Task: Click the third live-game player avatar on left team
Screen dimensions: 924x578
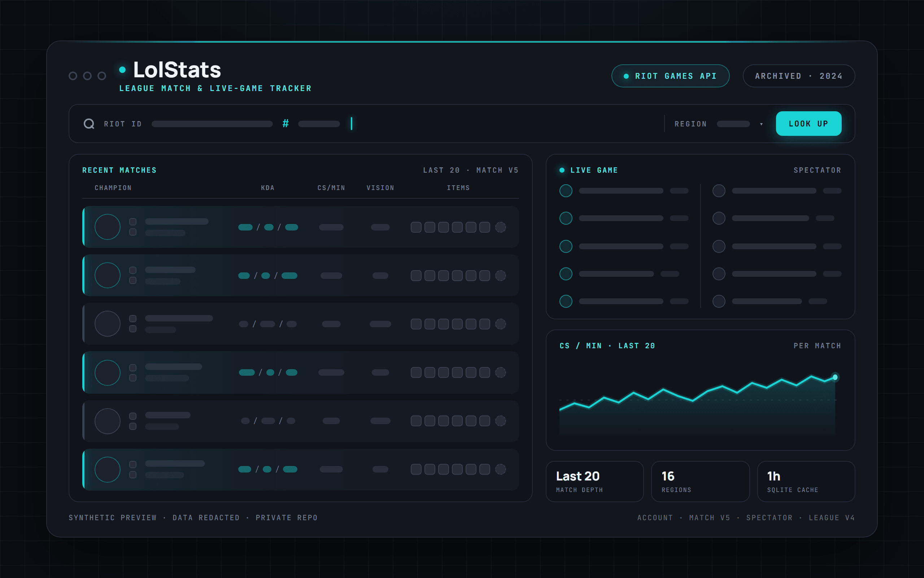Action: (x=566, y=246)
